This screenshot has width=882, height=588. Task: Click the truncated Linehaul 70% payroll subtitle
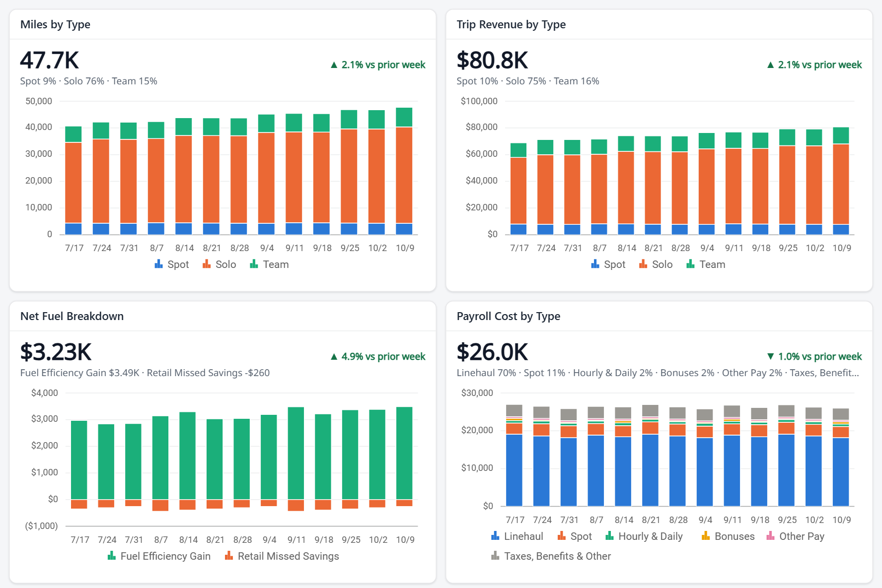coord(658,373)
